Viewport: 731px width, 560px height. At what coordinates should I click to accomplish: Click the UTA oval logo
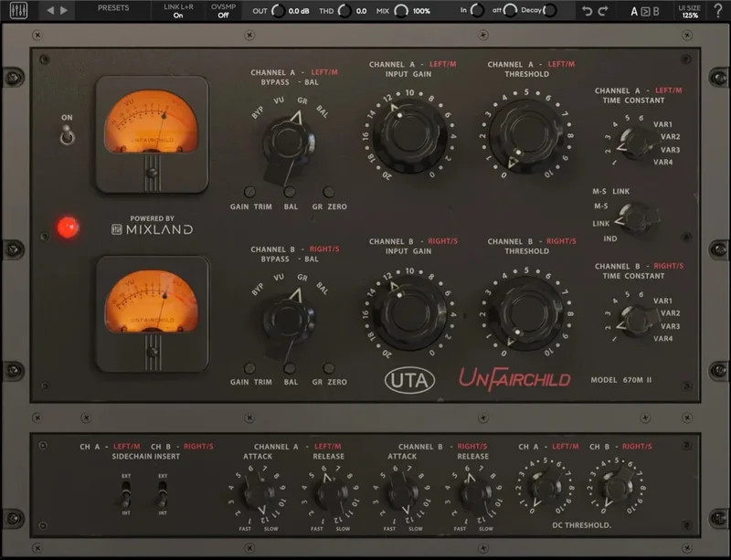409,380
